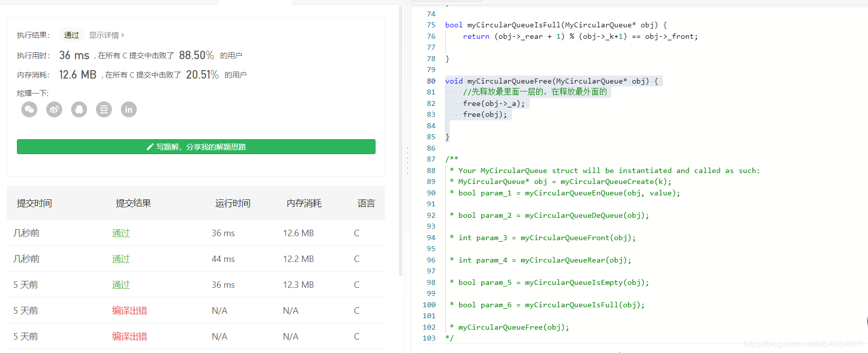Select the 提交结果 column header

tap(133, 203)
